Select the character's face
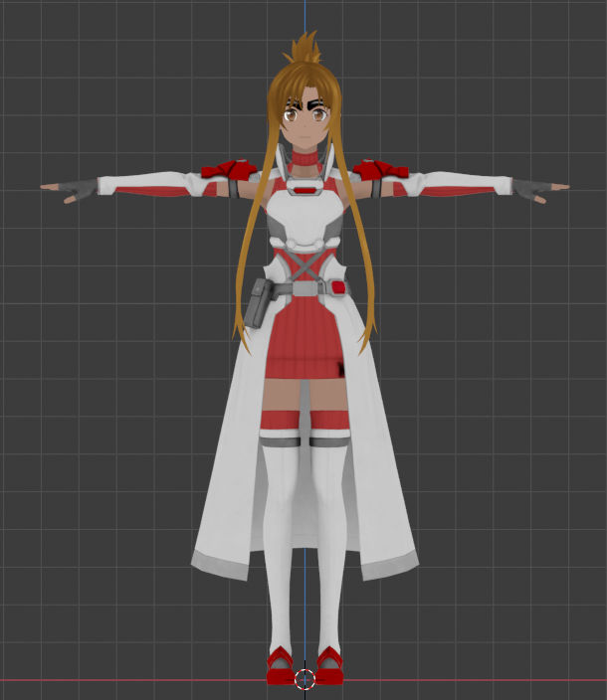 [x=305, y=119]
